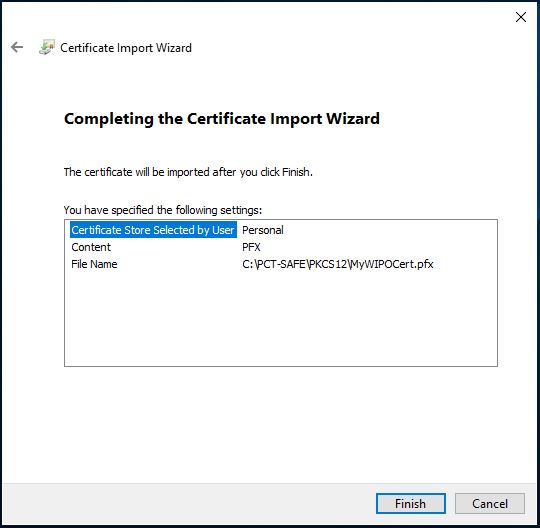The height and width of the screenshot is (528, 540).
Task: Click the MyWIPOCert.pfx file path value
Action: [338, 264]
